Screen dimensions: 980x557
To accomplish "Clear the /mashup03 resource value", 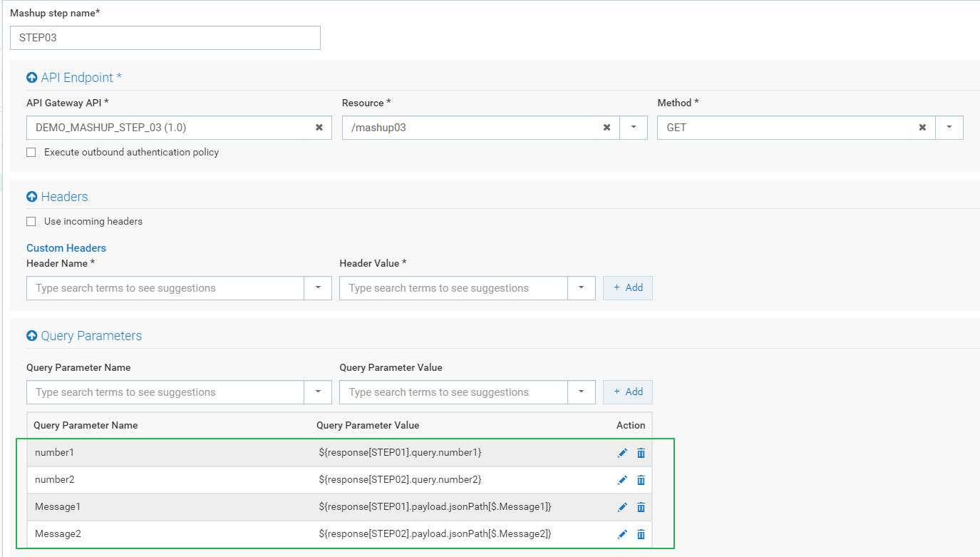I will coord(607,128).
